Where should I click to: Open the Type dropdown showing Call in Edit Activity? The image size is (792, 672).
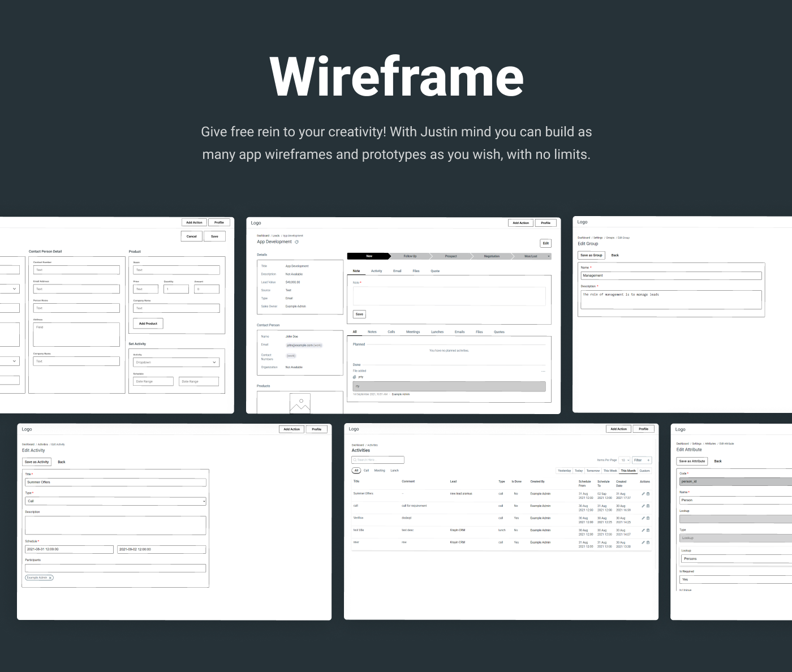coord(115,501)
